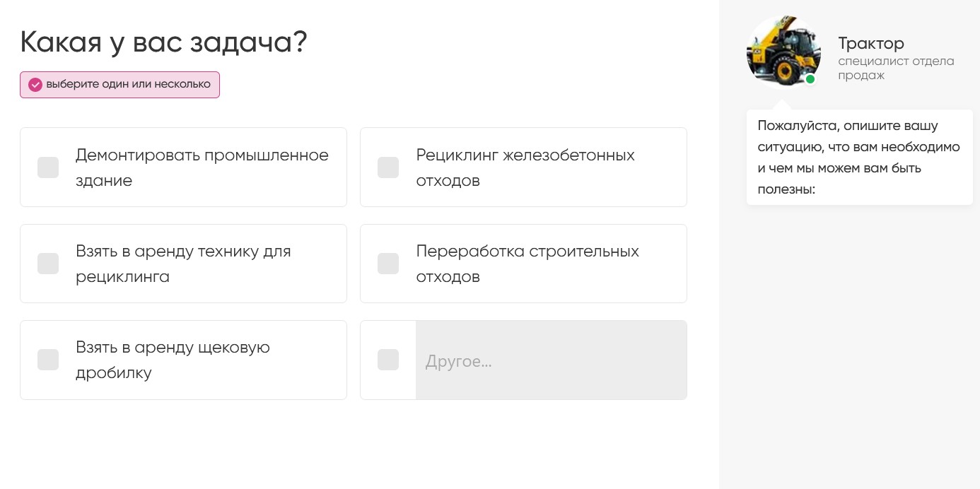Check the "Демонтировать промышленное здание" checkbox
Screen dimensions: 980x489
[48, 167]
